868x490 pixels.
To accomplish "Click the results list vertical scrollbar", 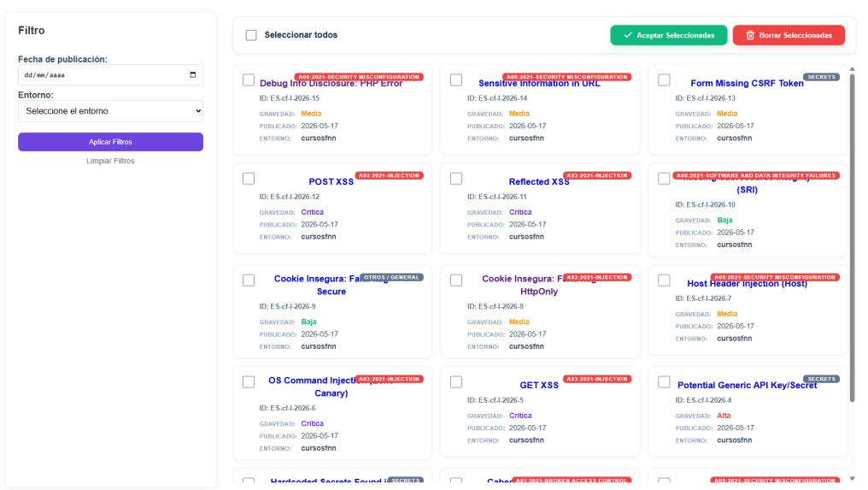I will (x=852, y=239).
